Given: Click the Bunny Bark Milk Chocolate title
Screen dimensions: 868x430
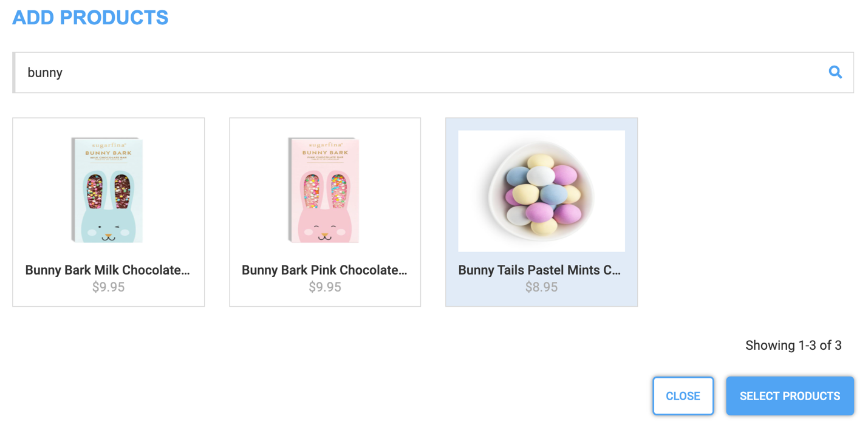Looking at the screenshot, I should (x=108, y=270).
